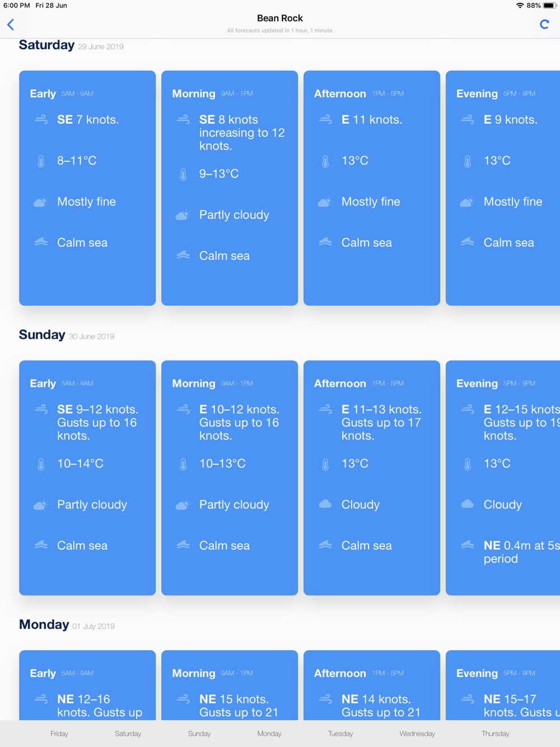Image resolution: width=560 pixels, height=747 pixels.
Task: Tap 'E 9 knots.' in Saturday Evening
Action: point(511,119)
